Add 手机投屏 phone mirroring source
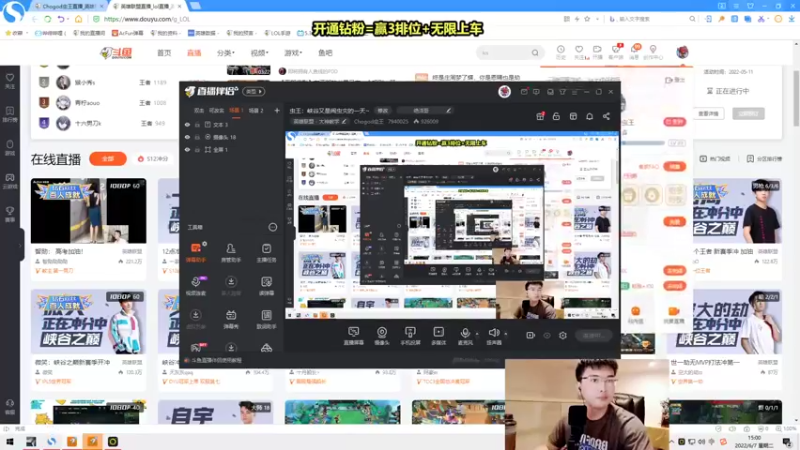Image resolution: width=800 pixels, height=450 pixels. pos(410,336)
